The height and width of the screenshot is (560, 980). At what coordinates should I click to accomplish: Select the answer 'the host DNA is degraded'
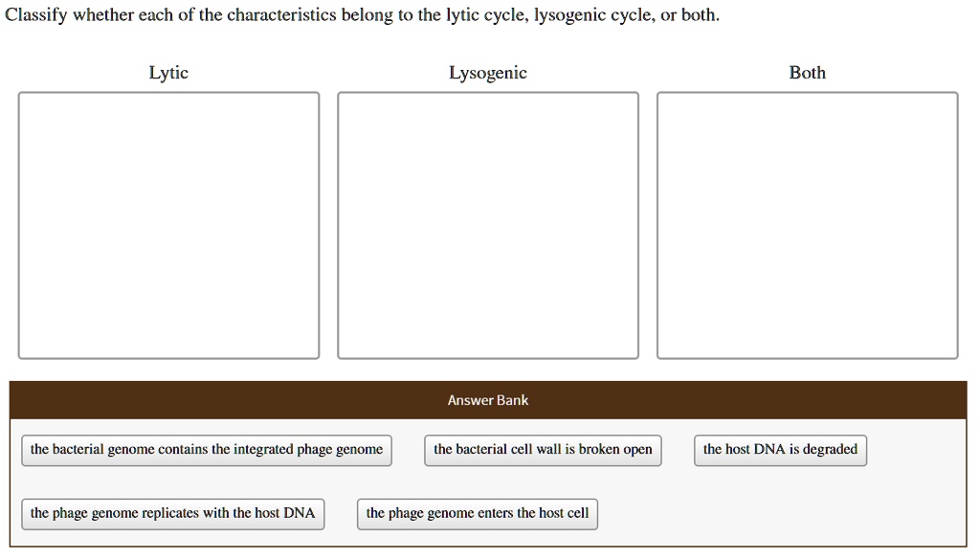click(780, 450)
